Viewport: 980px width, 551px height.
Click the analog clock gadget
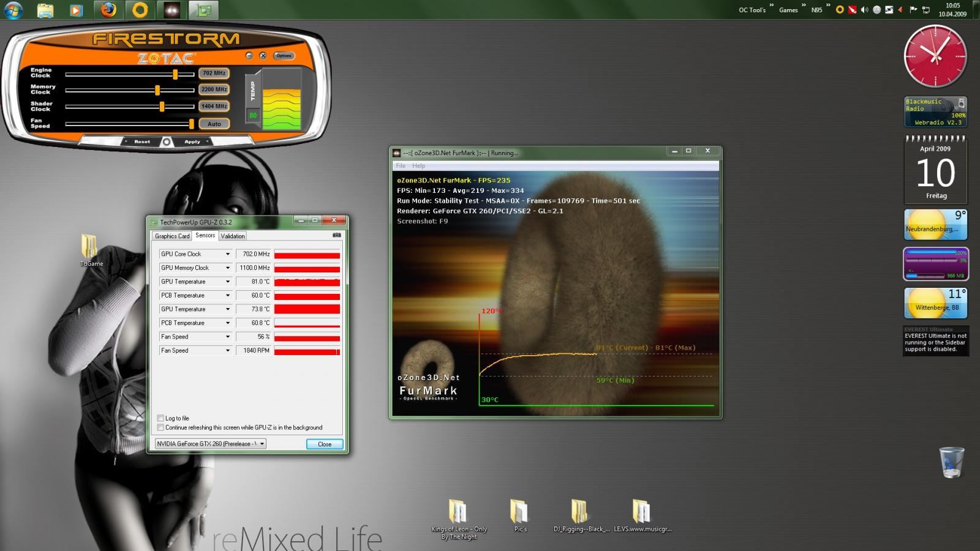(x=935, y=56)
